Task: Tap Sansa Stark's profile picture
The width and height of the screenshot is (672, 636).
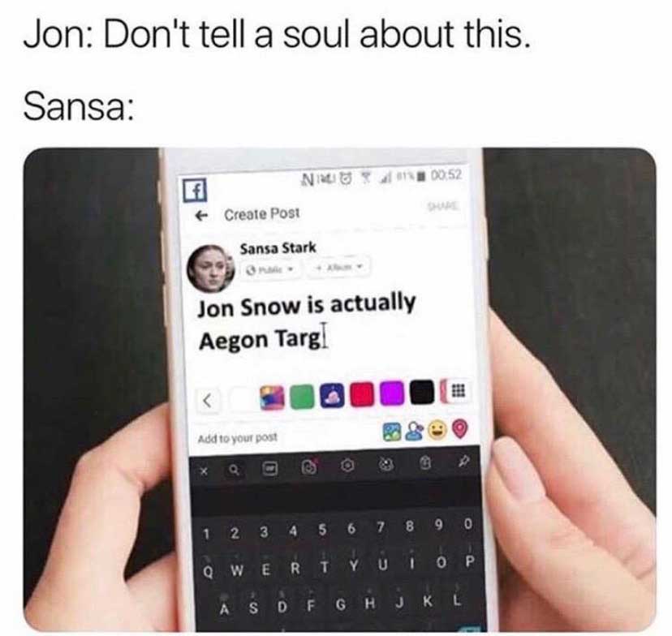Action: 210,269
